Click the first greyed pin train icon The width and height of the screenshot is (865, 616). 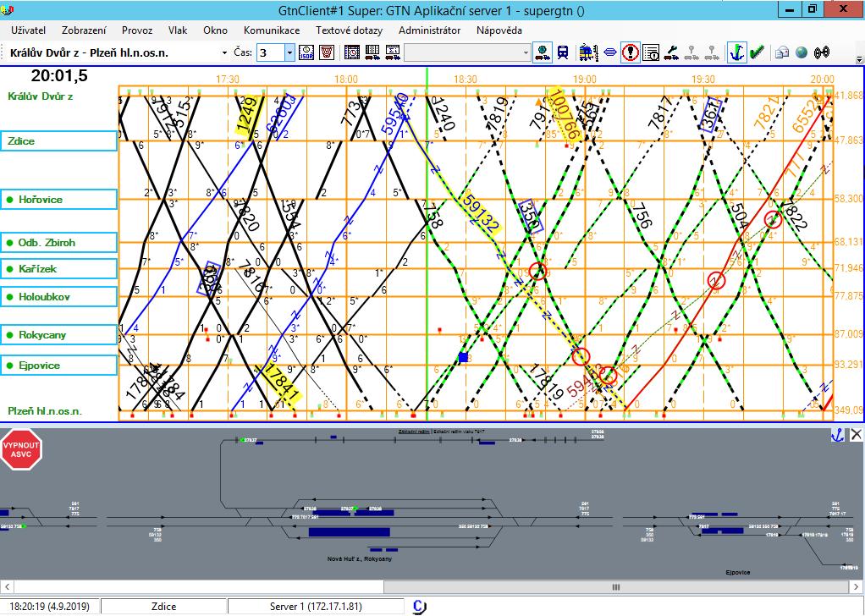[x=691, y=52]
